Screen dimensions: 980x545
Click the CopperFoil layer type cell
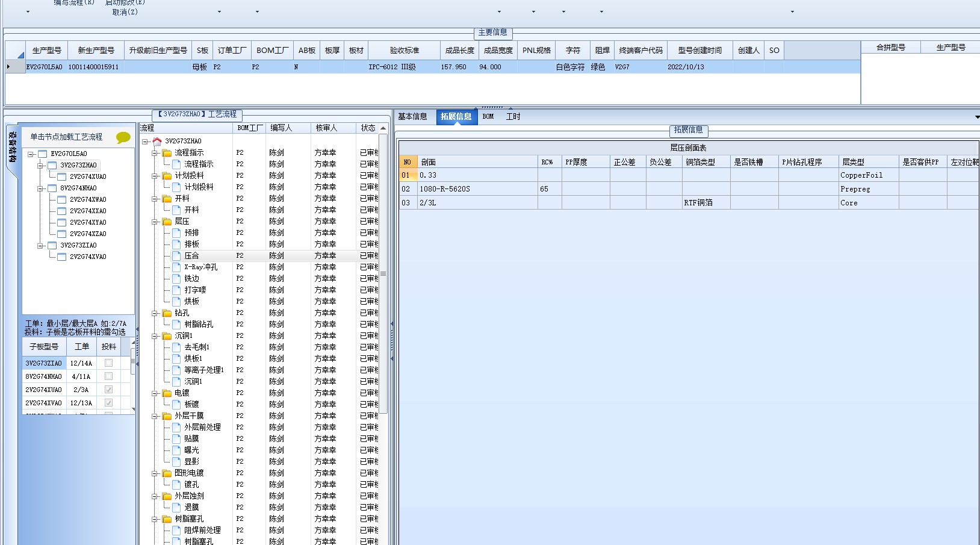869,175
